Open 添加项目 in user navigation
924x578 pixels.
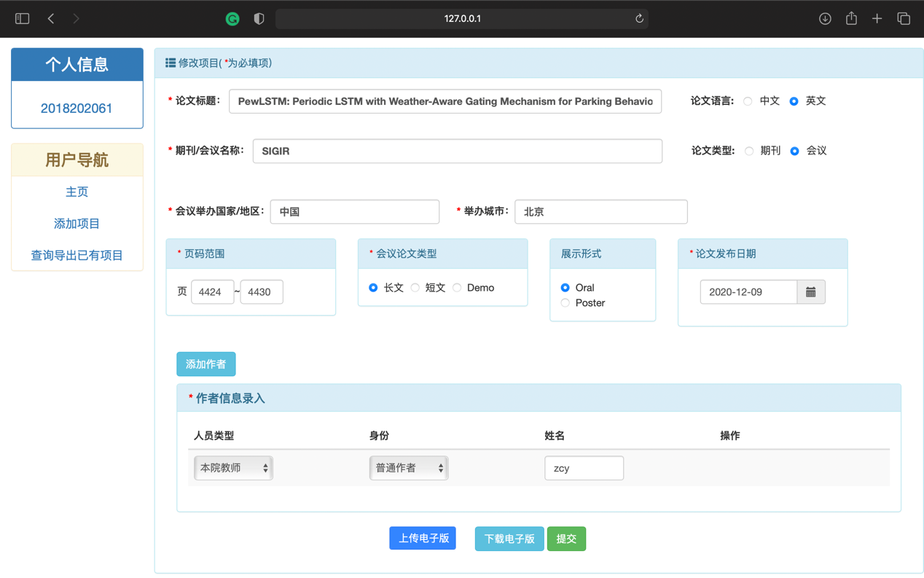pos(77,224)
